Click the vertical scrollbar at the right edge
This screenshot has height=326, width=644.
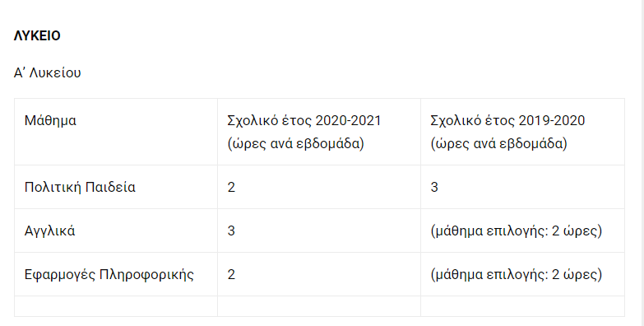[x=642, y=163]
